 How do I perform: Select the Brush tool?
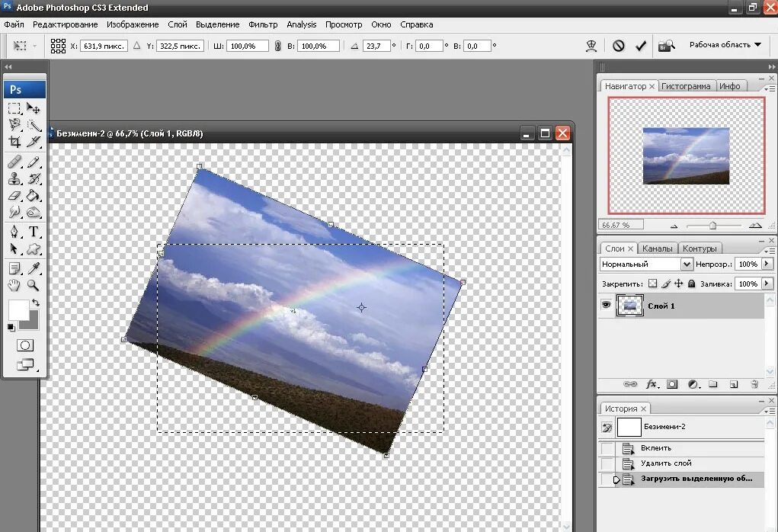pos(34,162)
